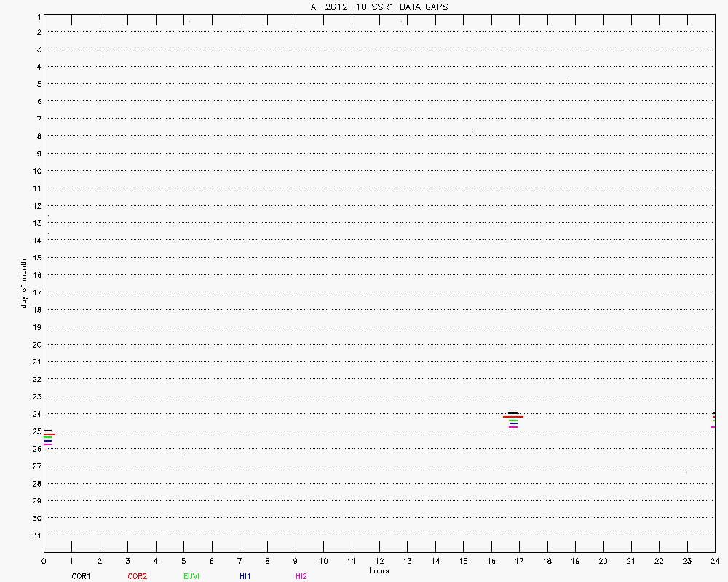This screenshot has width=728, height=582.
Task: Select the red COR2 legend label
Action: [x=137, y=576]
